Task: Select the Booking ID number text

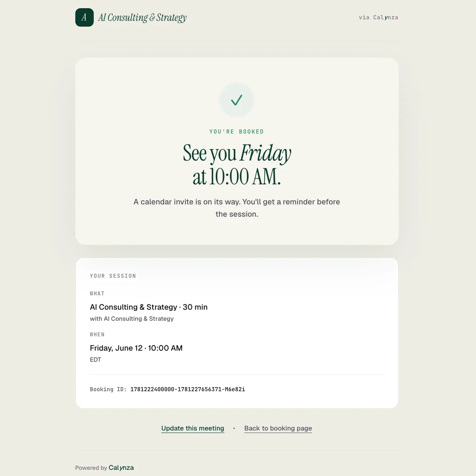Action: point(187,389)
